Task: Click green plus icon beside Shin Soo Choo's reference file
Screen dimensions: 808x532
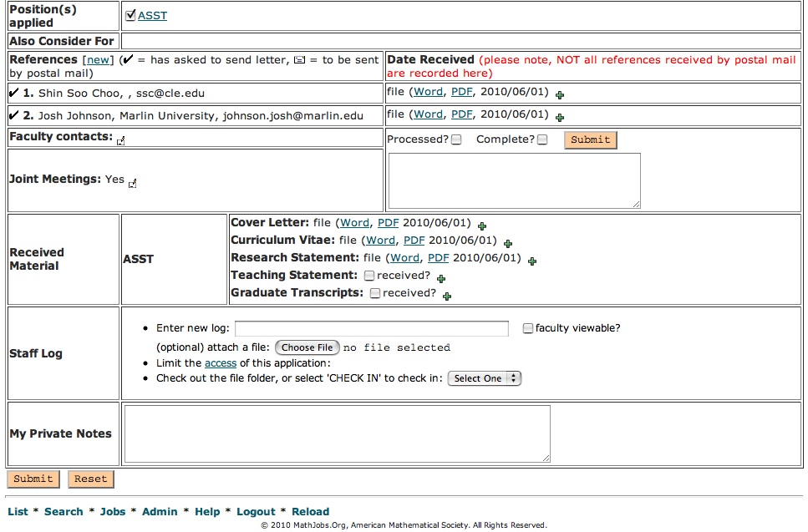Action: pos(560,96)
